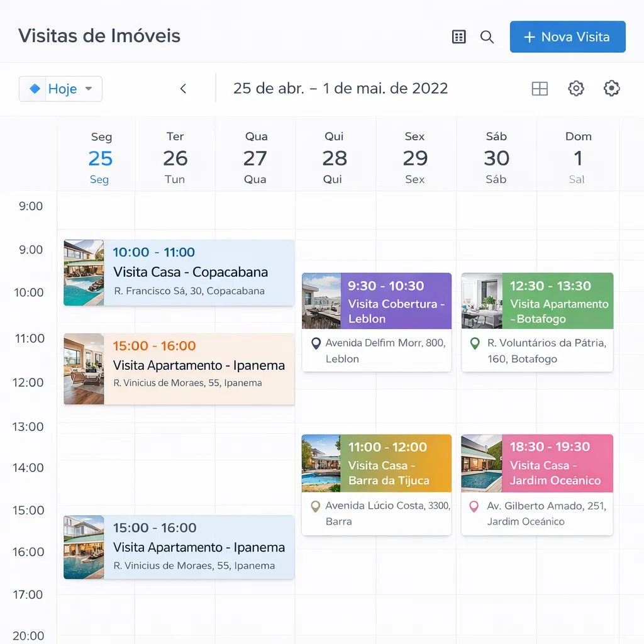Click location pin for Avenida Lúcio Costa
644x644 pixels.
coord(316,506)
